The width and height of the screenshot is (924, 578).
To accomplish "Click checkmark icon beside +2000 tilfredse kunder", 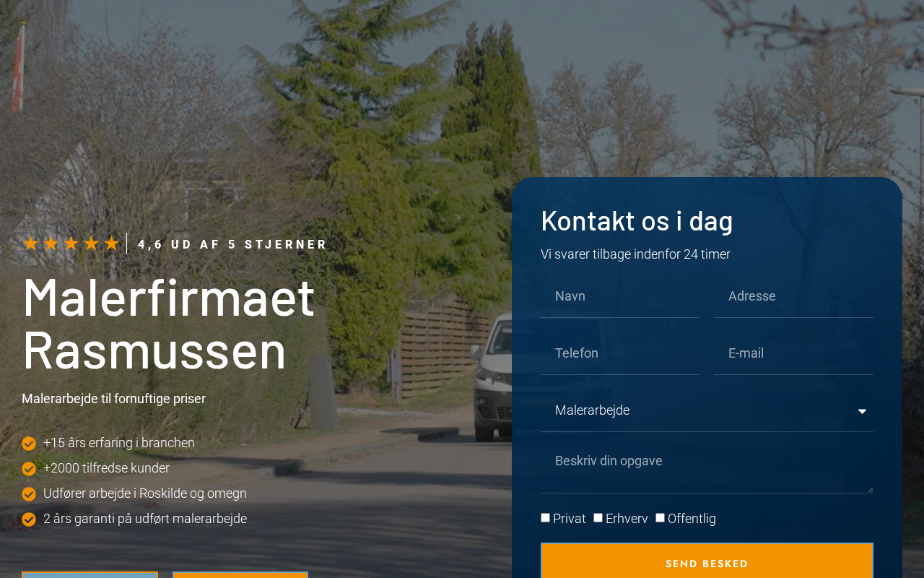I will 29,469.
